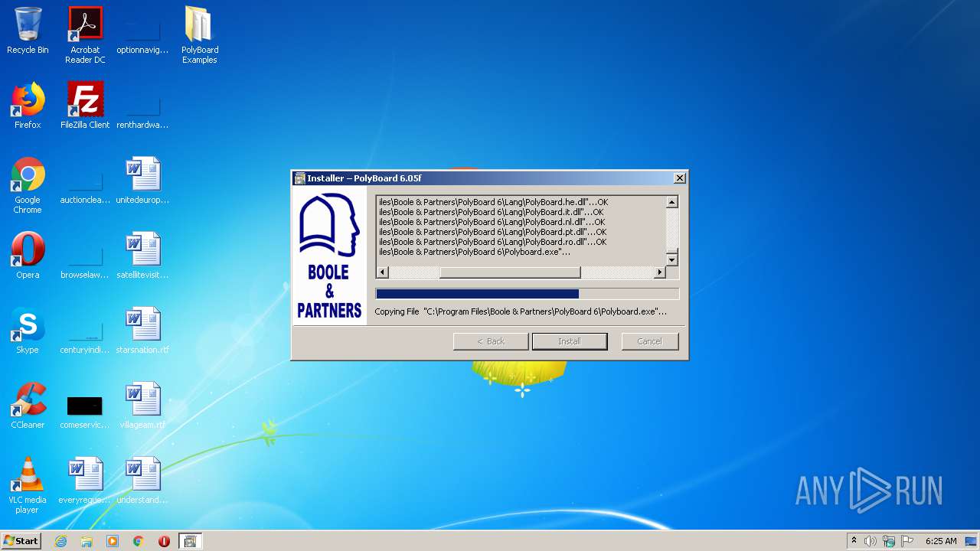The width and height of the screenshot is (980, 551).
Task: Select the PolyBoard.ro.dll log line
Action: 492,242
